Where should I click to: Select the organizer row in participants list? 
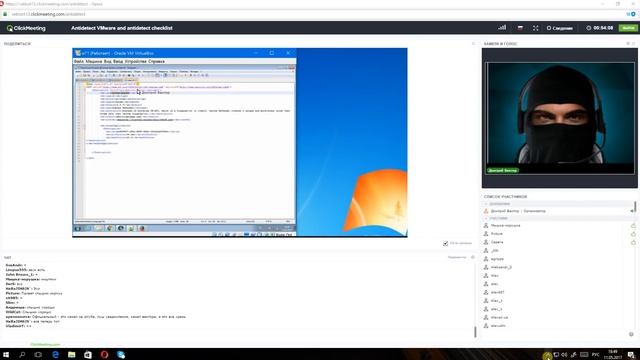click(558, 211)
